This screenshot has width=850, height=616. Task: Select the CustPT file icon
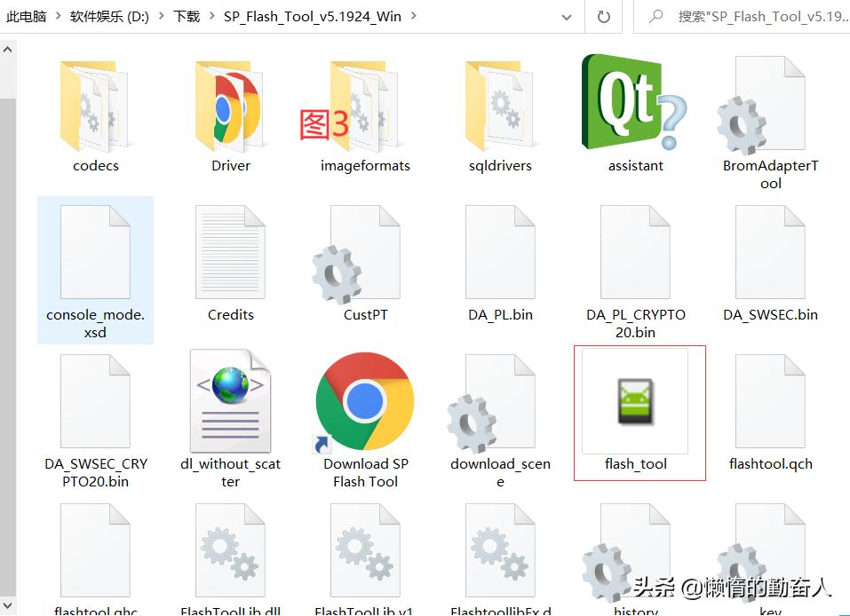coord(357,255)
